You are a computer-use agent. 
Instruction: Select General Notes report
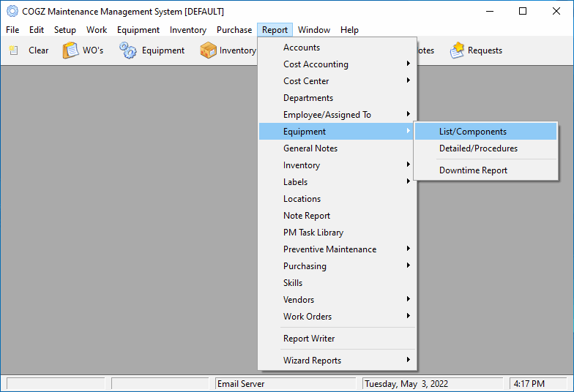click(x=337, y=148)
